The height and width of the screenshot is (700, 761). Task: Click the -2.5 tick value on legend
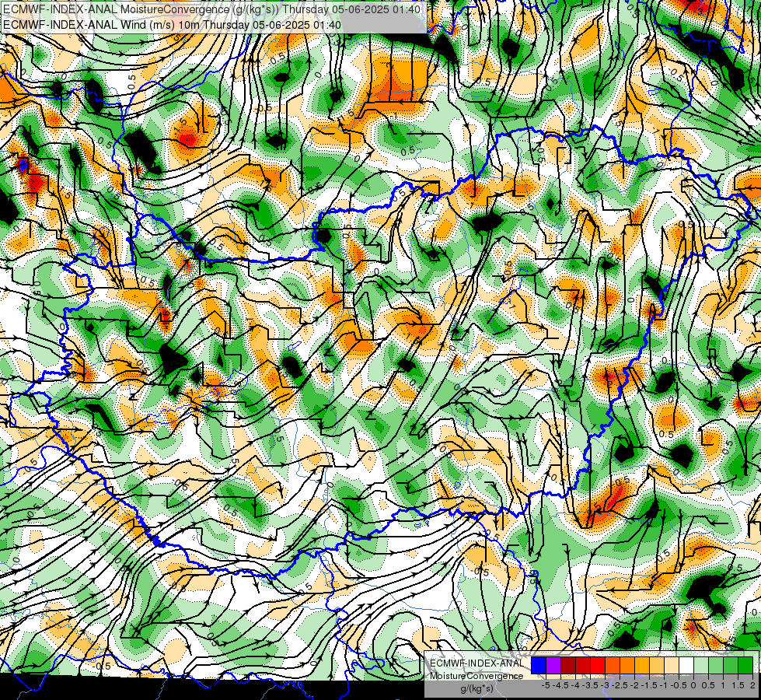pyautogui.click(x=620, y=685)
